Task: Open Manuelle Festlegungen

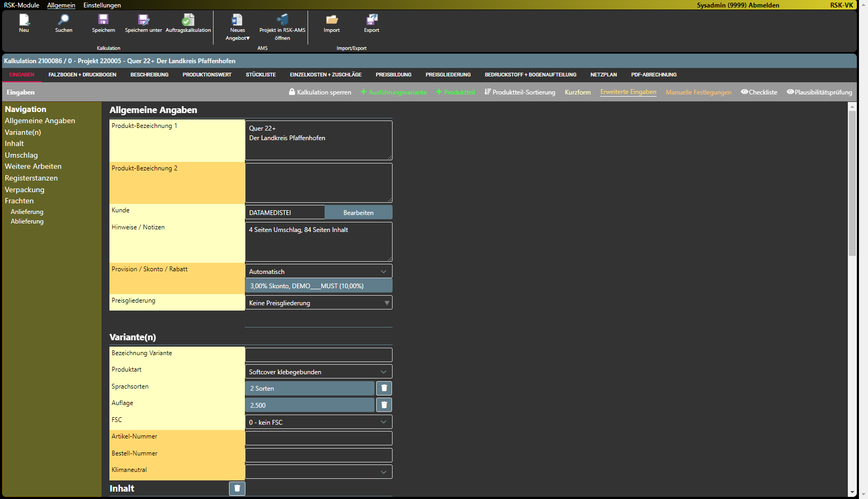Action: 699,92
